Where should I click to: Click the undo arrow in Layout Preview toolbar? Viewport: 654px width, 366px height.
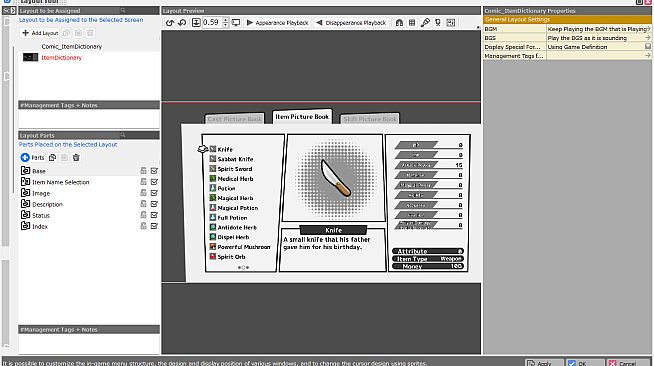(170, 23)
